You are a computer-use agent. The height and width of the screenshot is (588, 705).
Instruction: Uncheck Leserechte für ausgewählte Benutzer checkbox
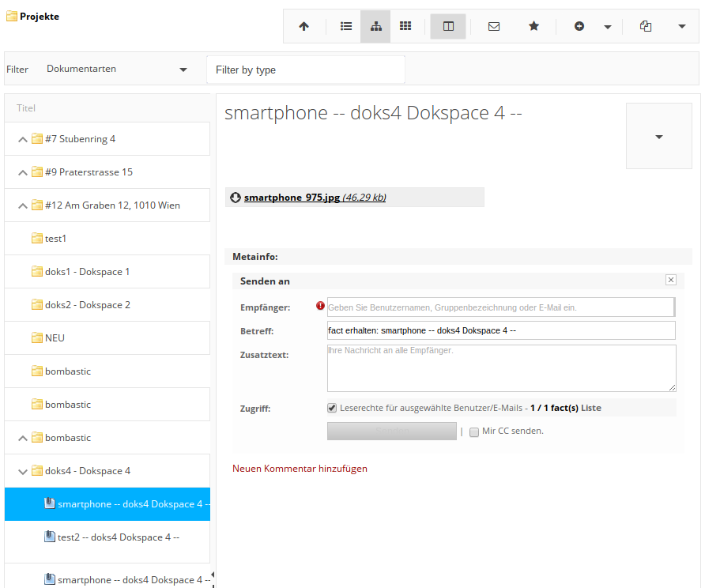click(332, 408)
